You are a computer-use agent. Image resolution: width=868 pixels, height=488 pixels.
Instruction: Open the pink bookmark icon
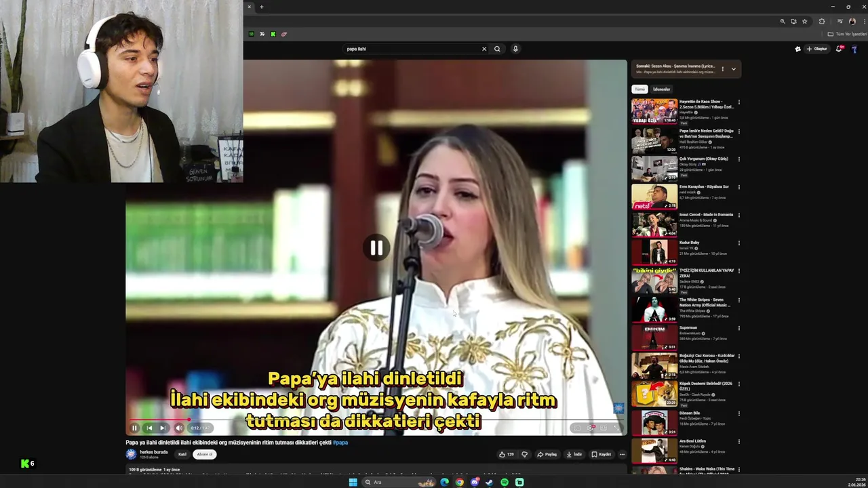pos(284,34)
